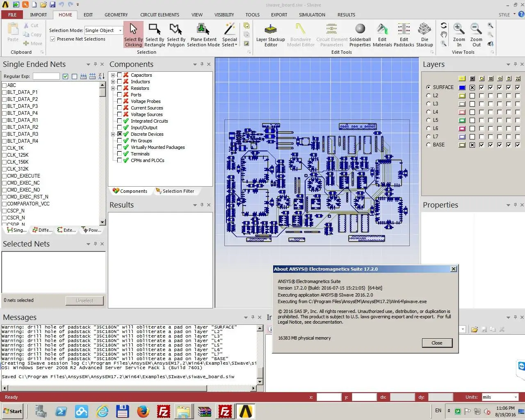525x420 pixels.
Task: Open Edit Padstacks
Action: [404, 35]
